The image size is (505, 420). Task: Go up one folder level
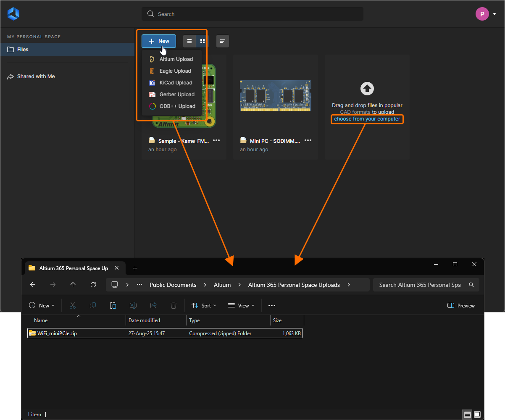73,285
